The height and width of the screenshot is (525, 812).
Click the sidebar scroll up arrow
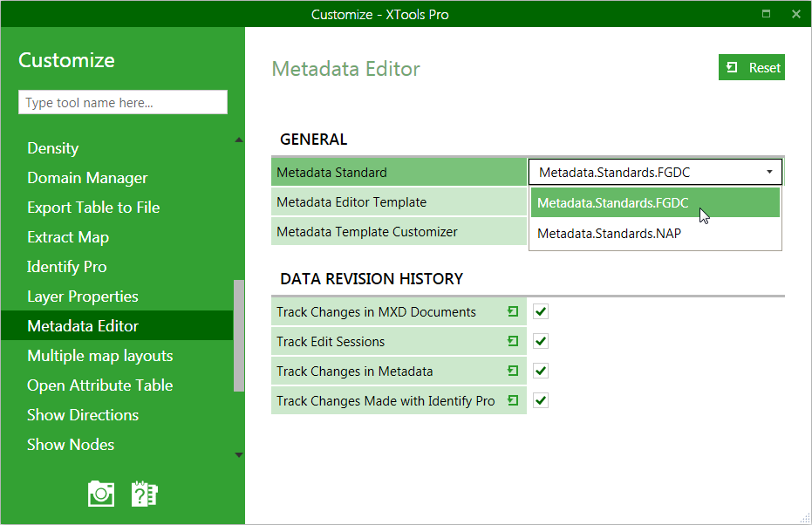[x=239, y=140]
